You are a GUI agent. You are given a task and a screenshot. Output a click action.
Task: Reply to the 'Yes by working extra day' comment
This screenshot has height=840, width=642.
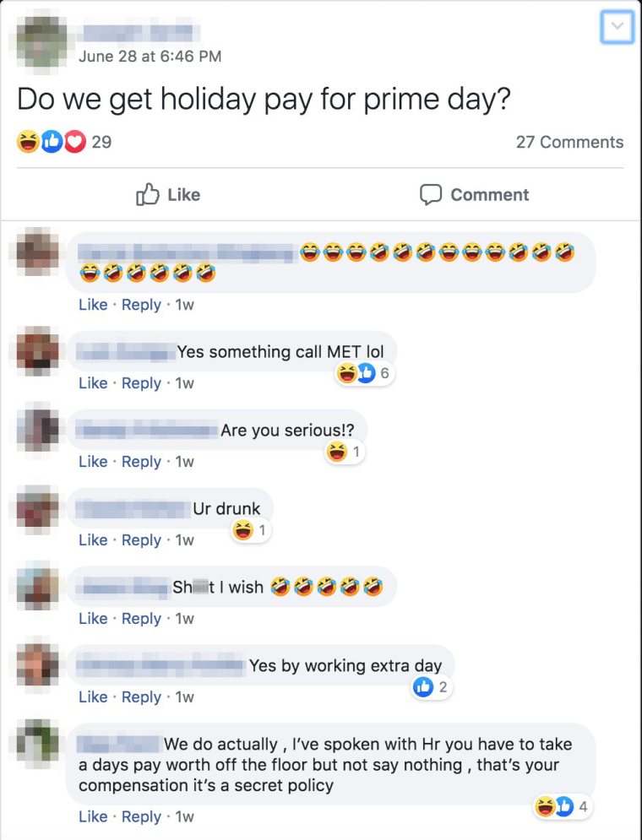coord(141,697)
